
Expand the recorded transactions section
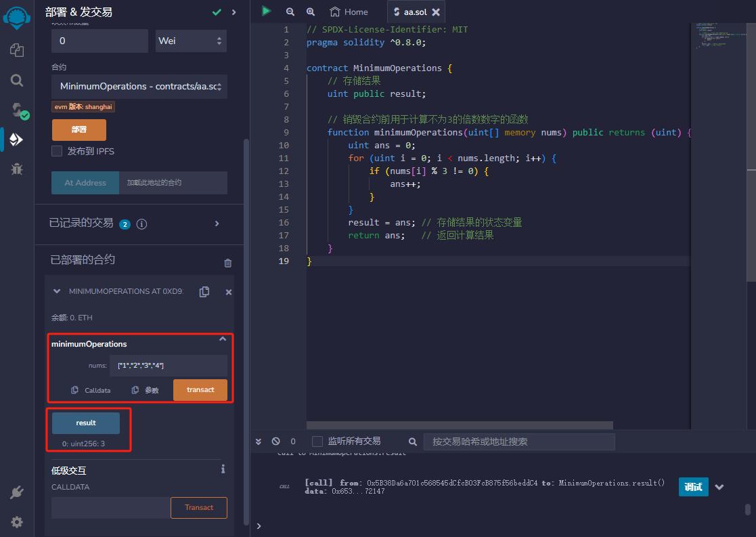click(217, 223)
